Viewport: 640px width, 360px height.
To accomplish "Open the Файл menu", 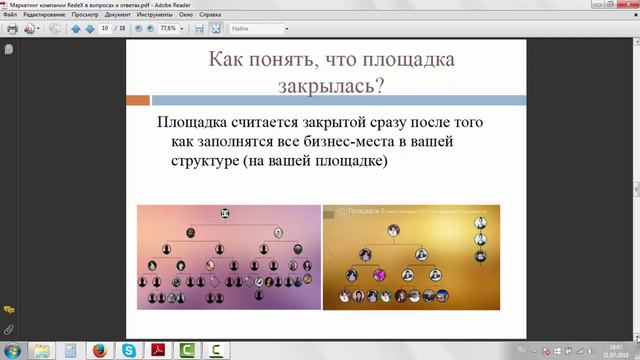I will pos(10,14).
